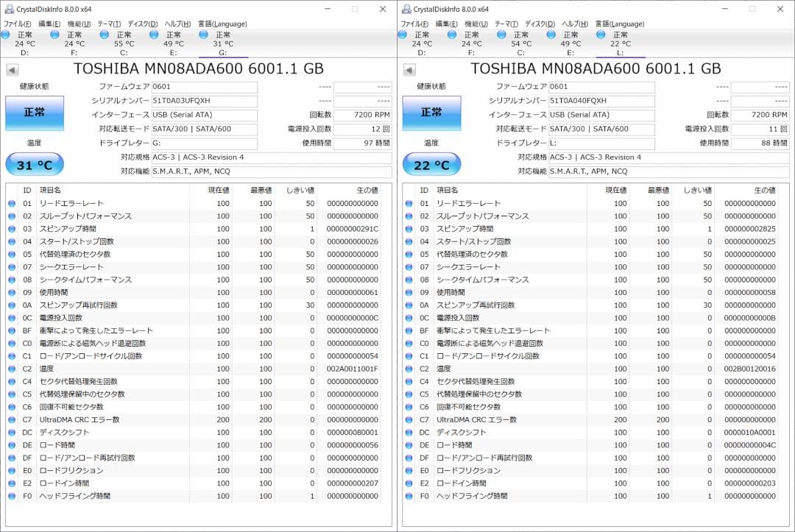Click 使用時間 value 97 時間
The height and width of the screenshot is (532, 795).
pyautogui.click(x=362, y=143)
